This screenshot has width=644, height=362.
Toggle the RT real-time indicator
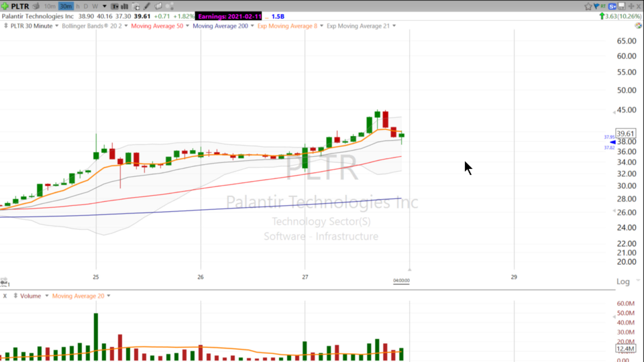(x=603, y=6)
